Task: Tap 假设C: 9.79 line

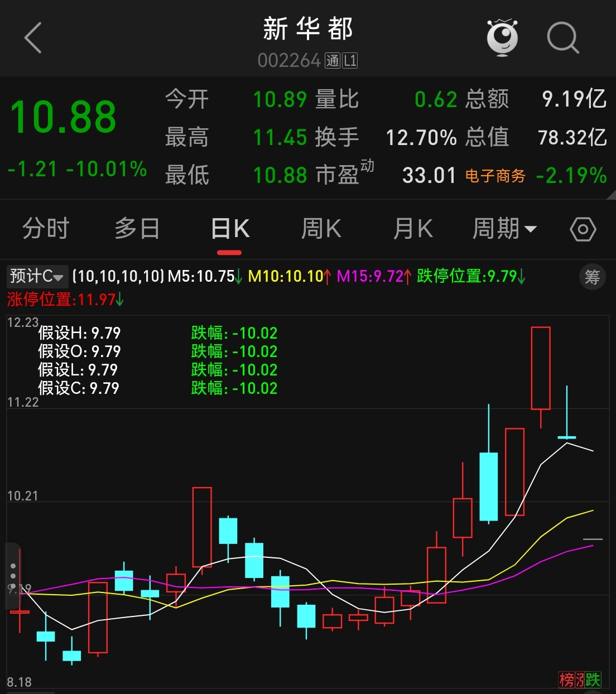Action: point(79,388)
